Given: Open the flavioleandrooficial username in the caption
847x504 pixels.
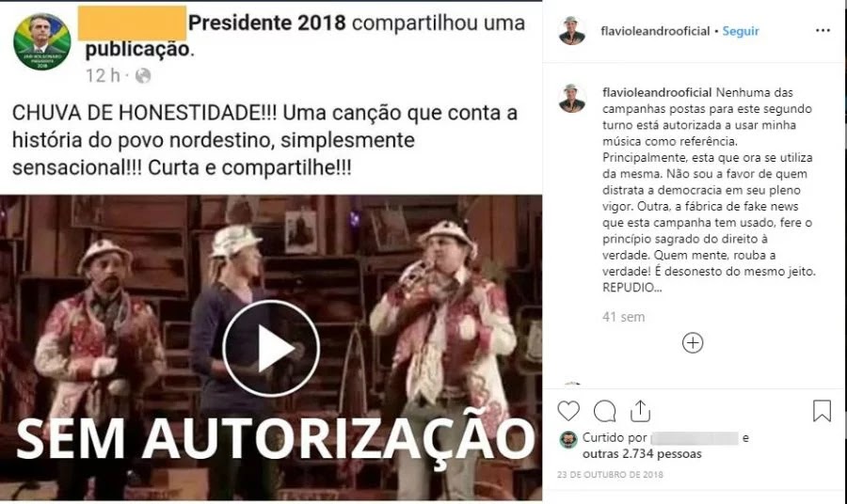Looking at the screenshot, I should tap(657, 93).
